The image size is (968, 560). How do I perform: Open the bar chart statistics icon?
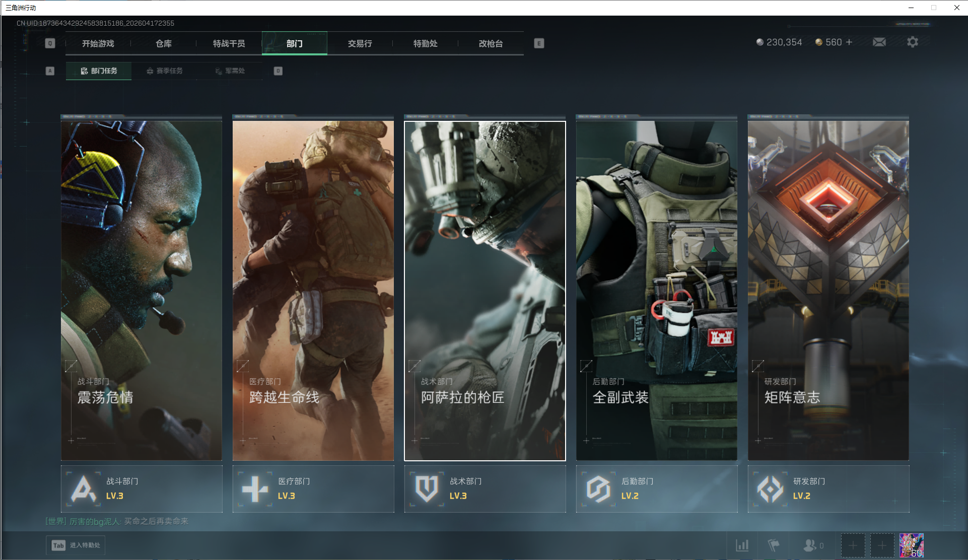[742, 545]
